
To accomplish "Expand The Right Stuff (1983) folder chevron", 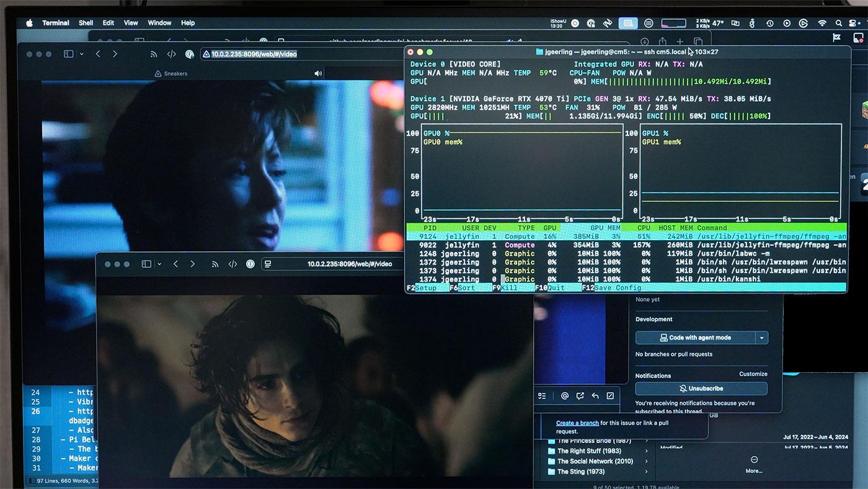I will click(x=646, y=451).
